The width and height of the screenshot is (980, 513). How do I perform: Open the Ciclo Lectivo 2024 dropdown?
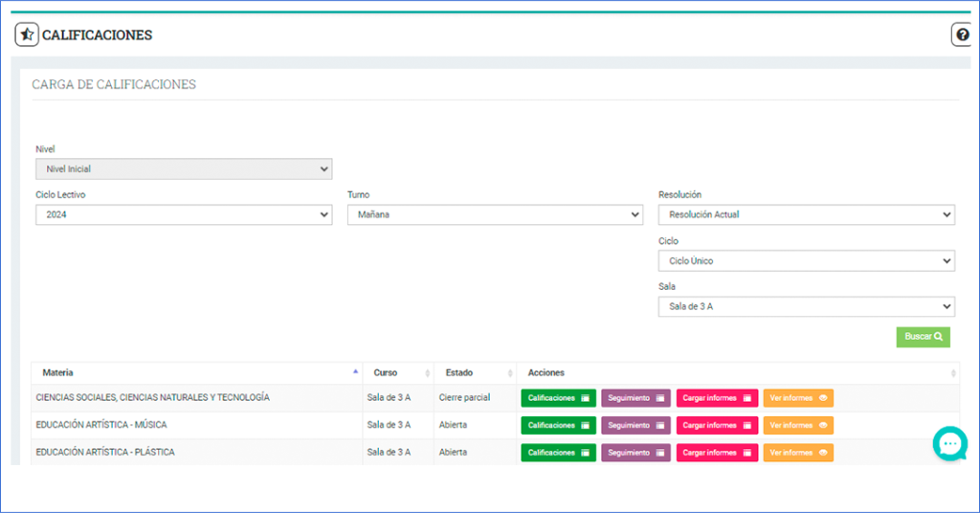pyautogui.click(x=184, y=215)
